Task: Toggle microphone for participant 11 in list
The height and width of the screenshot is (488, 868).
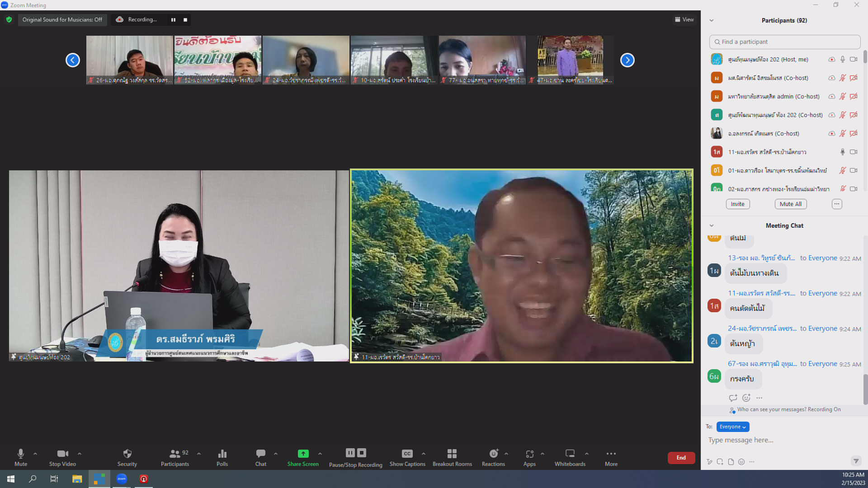Action: coord(843,152)
